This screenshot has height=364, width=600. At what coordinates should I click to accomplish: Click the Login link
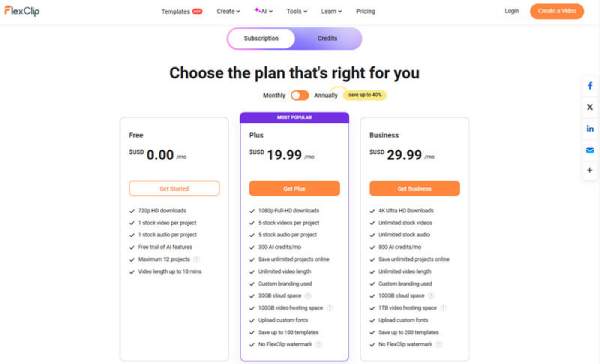512,11
